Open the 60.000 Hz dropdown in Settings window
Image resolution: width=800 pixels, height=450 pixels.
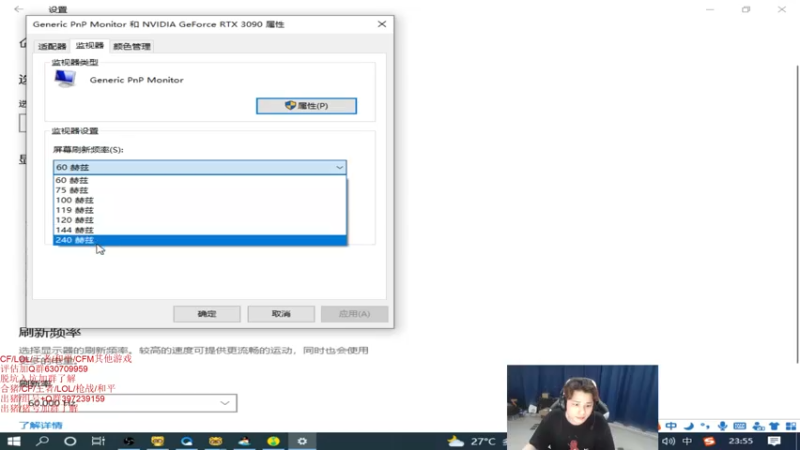click(x=128, y=403)
